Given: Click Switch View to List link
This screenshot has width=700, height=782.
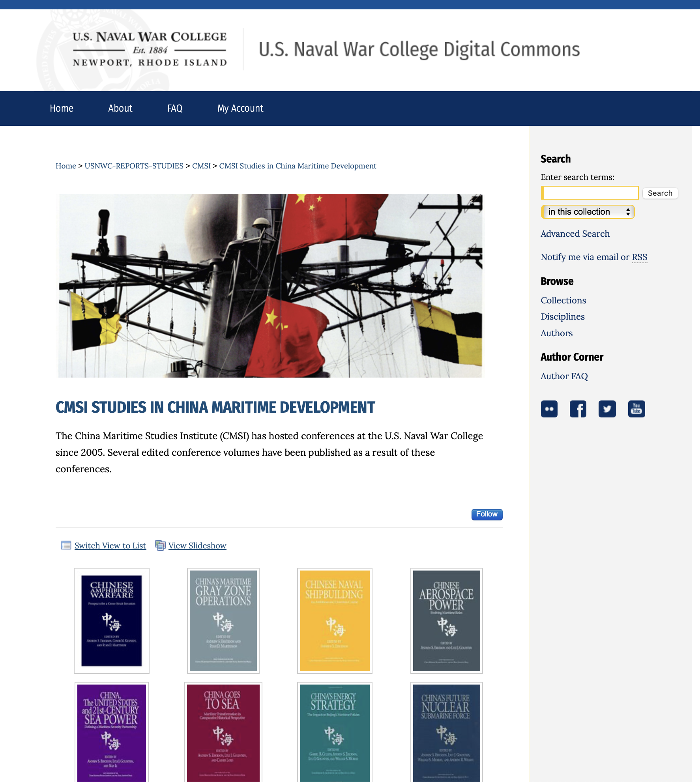Looking at the screenshot, I should [x=110, y=545].
